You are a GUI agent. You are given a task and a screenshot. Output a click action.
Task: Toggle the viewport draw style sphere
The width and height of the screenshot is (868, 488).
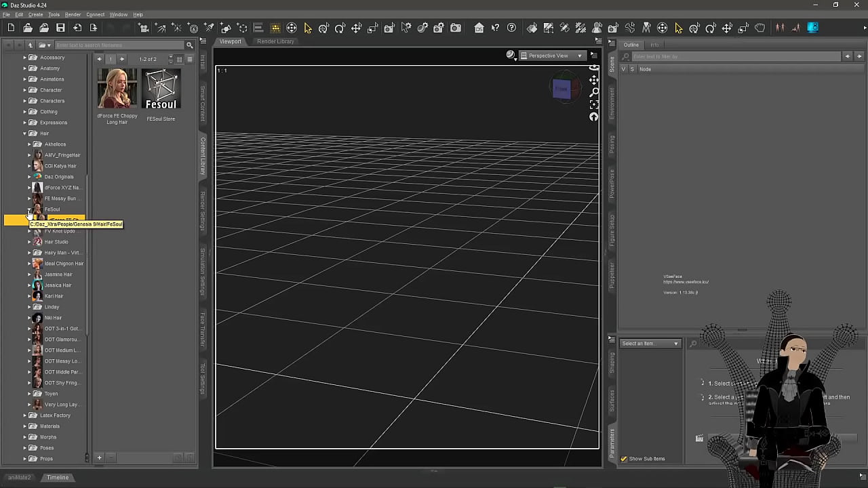click(511, 55)
